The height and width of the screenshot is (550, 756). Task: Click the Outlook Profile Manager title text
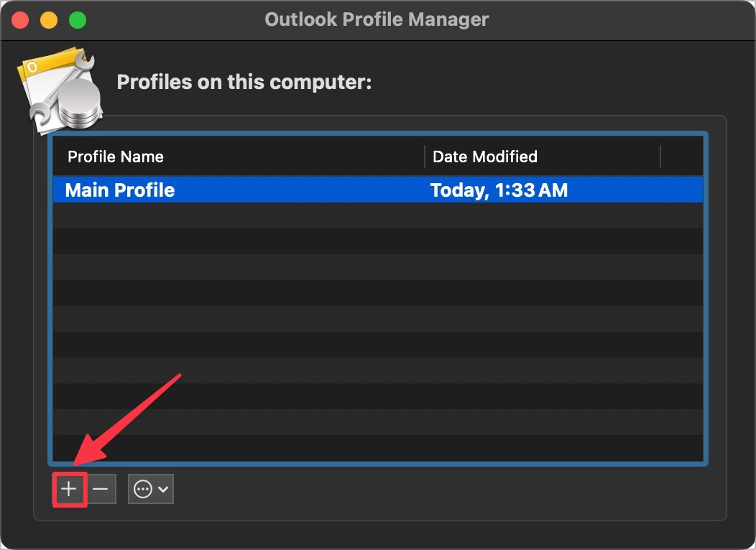[x=376, y=19]
